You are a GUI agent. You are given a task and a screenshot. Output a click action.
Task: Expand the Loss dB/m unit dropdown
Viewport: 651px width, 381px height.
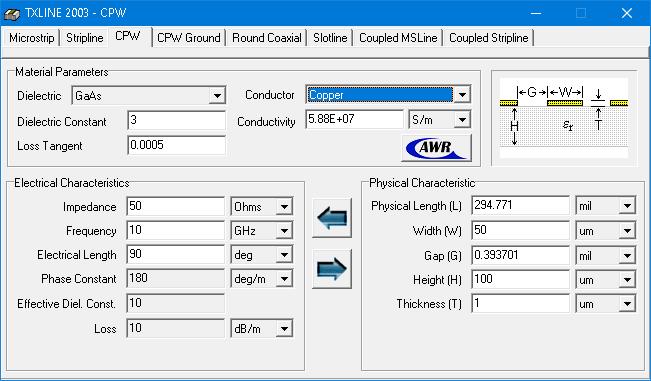[x=284, y=329]
